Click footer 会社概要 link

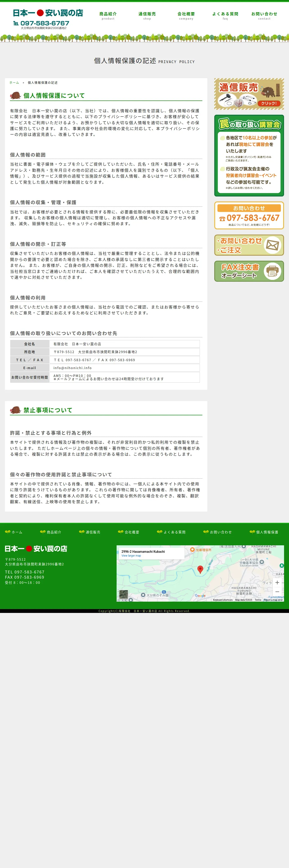[132, 532]
